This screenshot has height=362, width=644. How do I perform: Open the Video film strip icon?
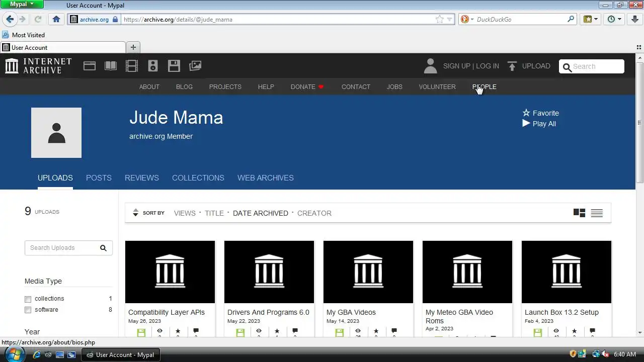tap(132, 66)
